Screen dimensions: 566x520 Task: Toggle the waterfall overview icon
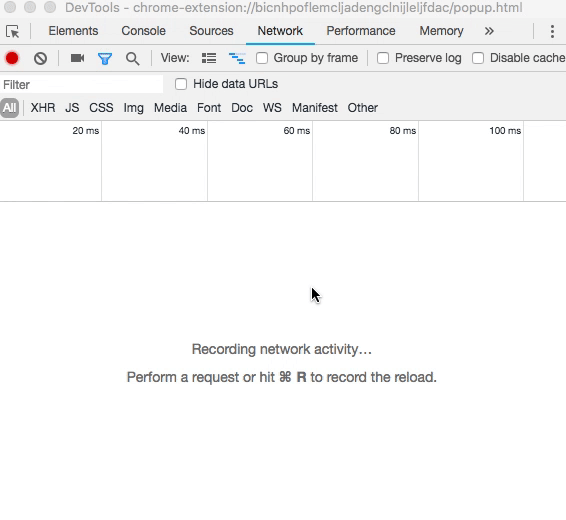coord(237,58)
